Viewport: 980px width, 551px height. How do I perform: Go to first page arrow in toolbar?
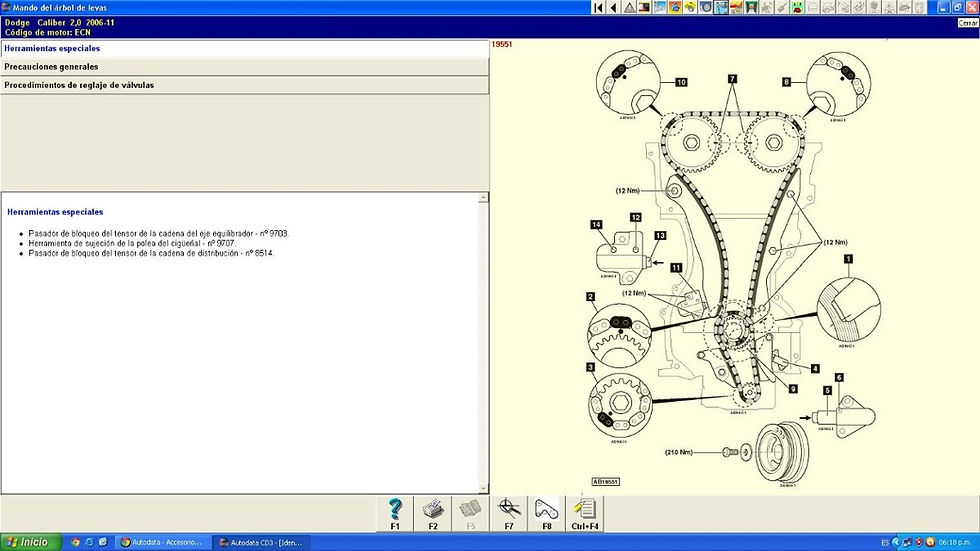tap(599, 7)
